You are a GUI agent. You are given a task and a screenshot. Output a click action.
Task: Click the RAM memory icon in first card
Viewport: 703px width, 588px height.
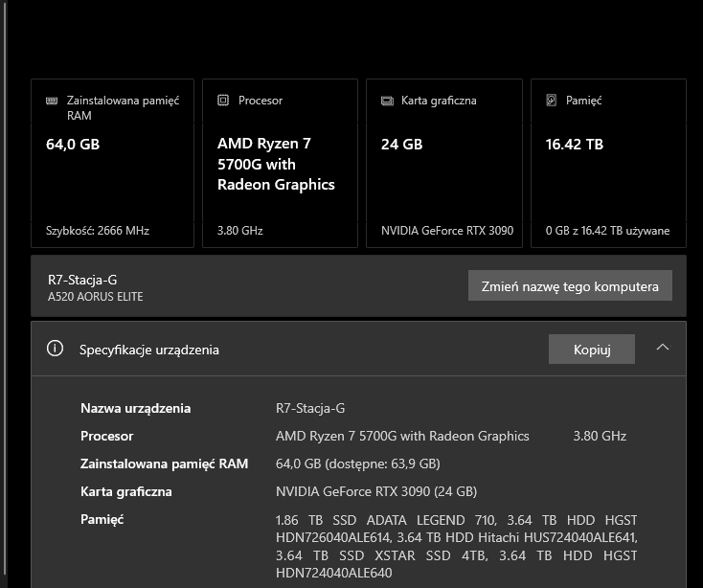52,101
